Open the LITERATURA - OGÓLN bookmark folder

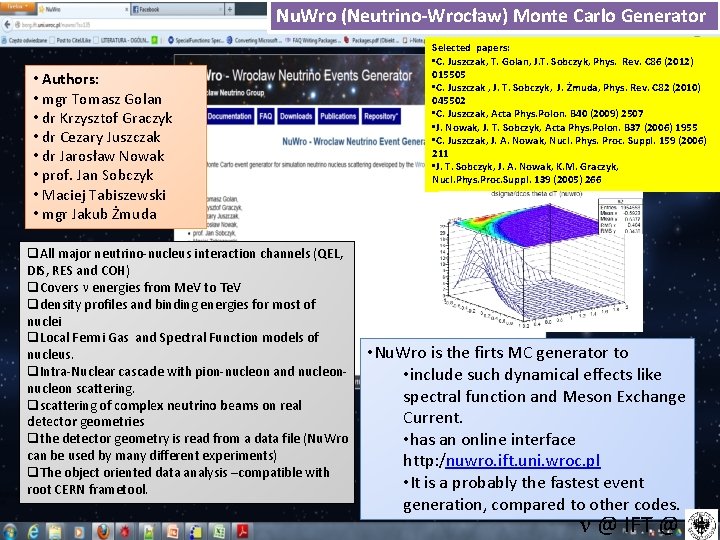[121, 40]
